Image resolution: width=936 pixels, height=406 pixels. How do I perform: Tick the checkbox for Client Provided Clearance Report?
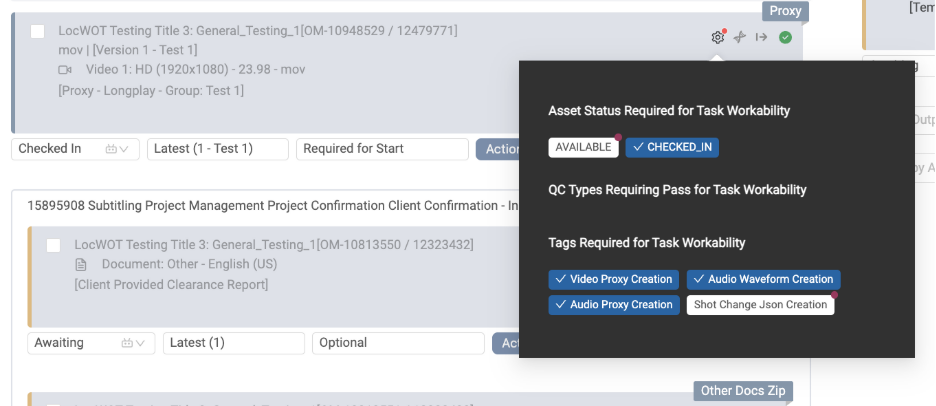(54, 245)
